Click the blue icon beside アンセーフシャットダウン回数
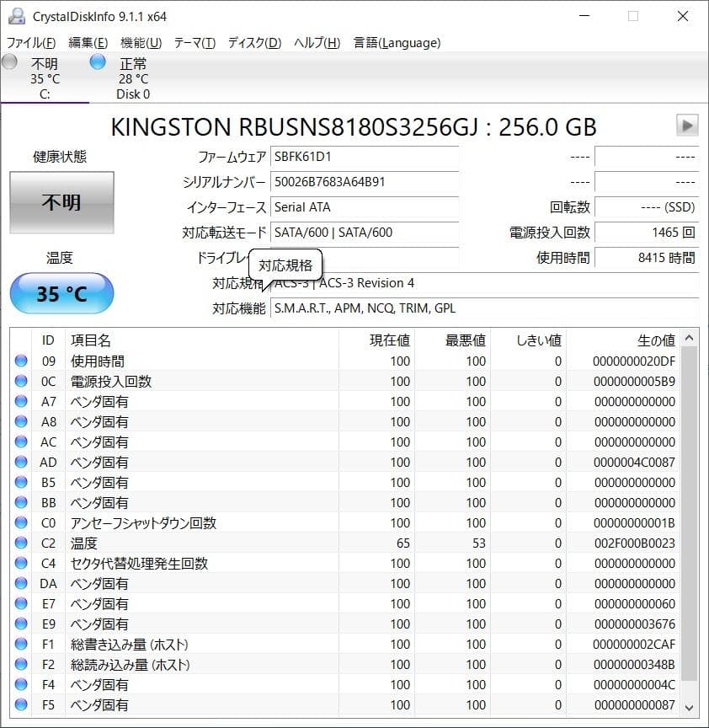The width and height of the screenshot is (709, 728). [20, 522]
